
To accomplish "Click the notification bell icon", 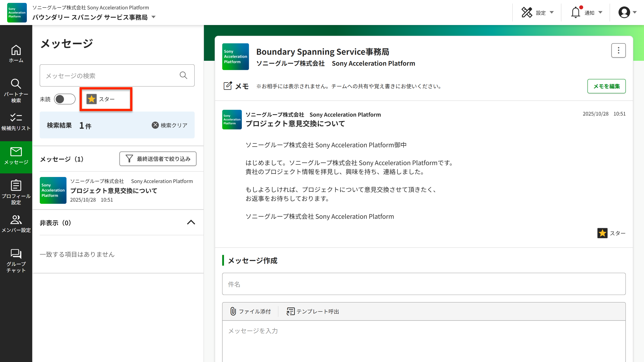I will point(575,13).
